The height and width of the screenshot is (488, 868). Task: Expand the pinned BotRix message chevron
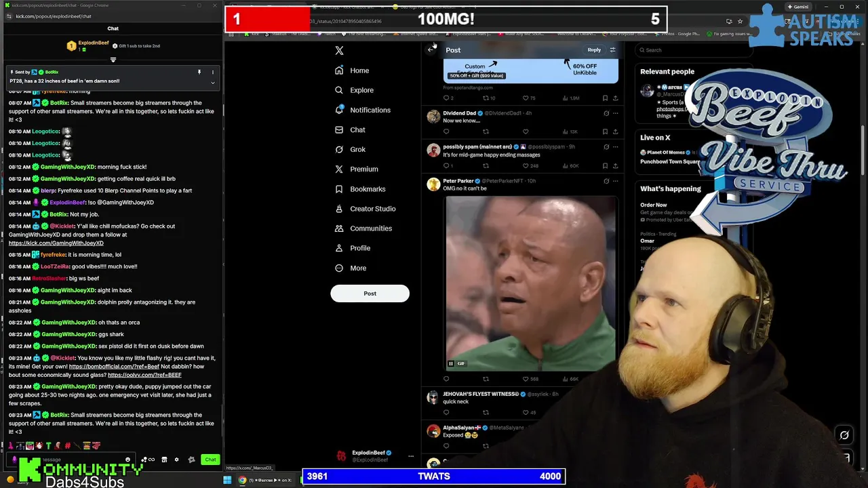pos(212,83)
